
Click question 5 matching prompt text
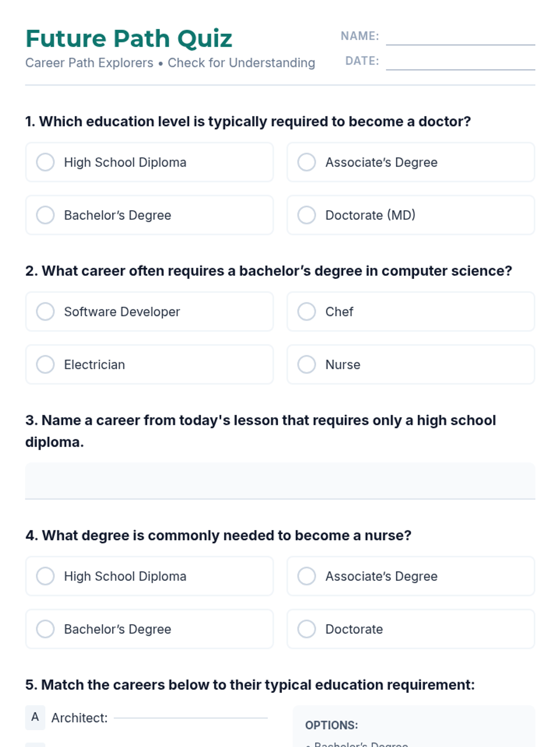coord(250,685)
